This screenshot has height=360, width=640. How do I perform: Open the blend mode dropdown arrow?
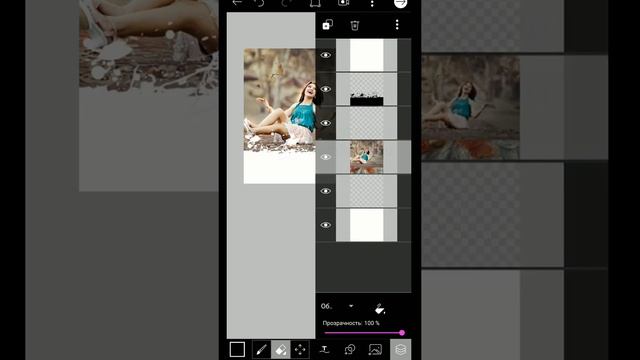(351, 306)
